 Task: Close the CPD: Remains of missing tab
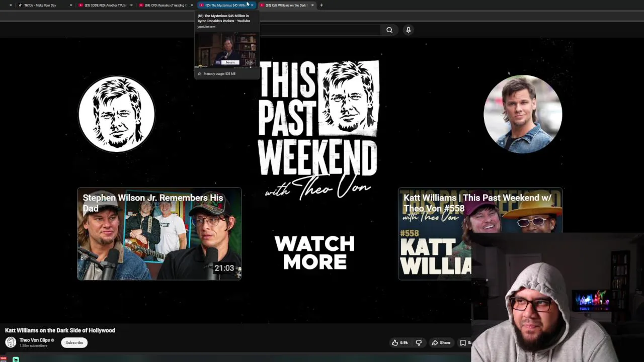tap(192, 5)
